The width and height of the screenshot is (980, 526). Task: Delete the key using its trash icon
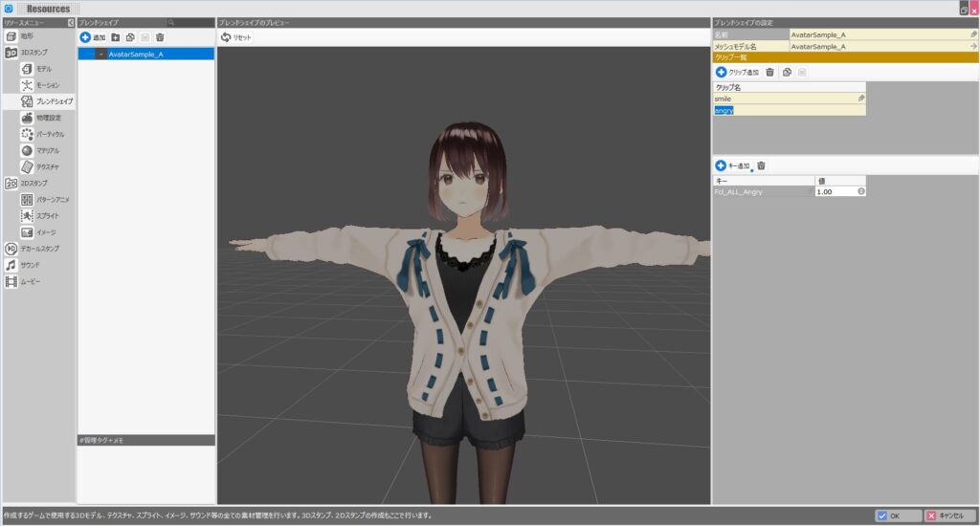pyautogui.click(x=762, y=165)
